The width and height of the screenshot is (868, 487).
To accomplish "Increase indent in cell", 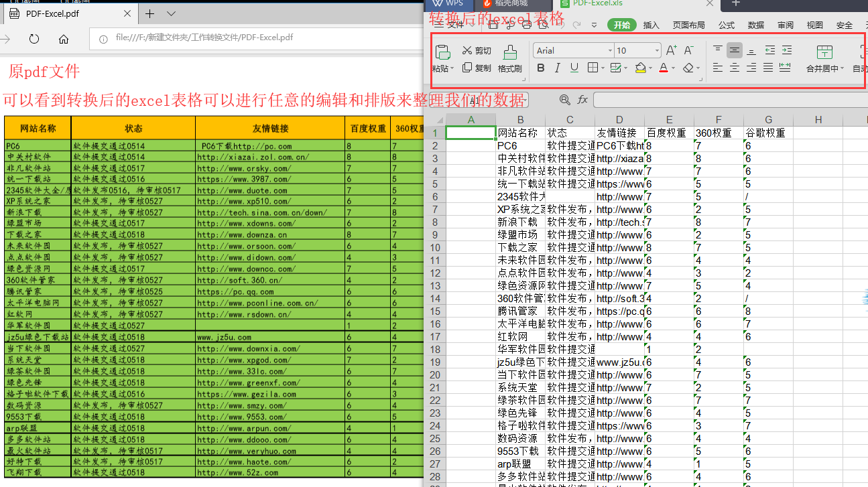I will (786, 50).
